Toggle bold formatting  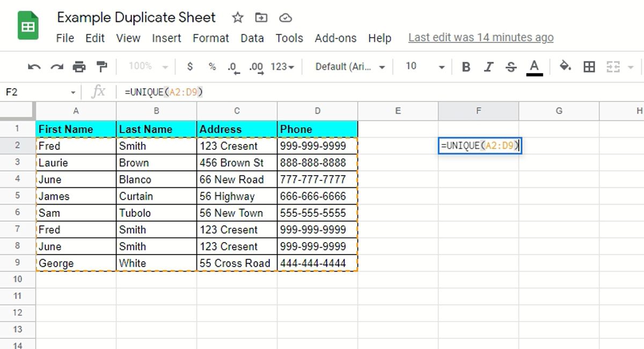pyautogui.click(x=466, y=67)
